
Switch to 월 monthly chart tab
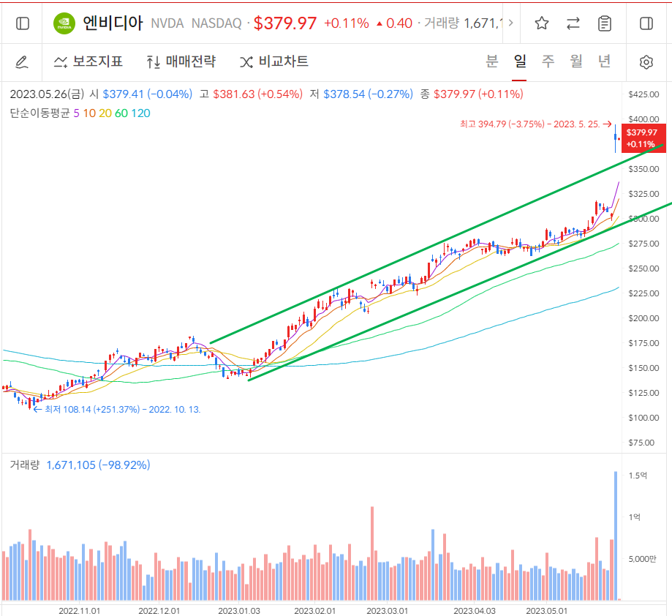(576, 61)
